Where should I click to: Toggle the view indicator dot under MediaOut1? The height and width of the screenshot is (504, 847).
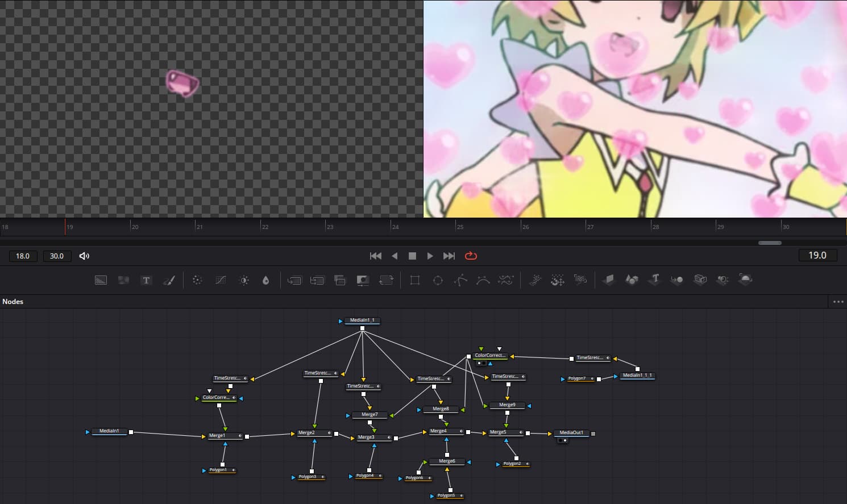tap(564, 440)
